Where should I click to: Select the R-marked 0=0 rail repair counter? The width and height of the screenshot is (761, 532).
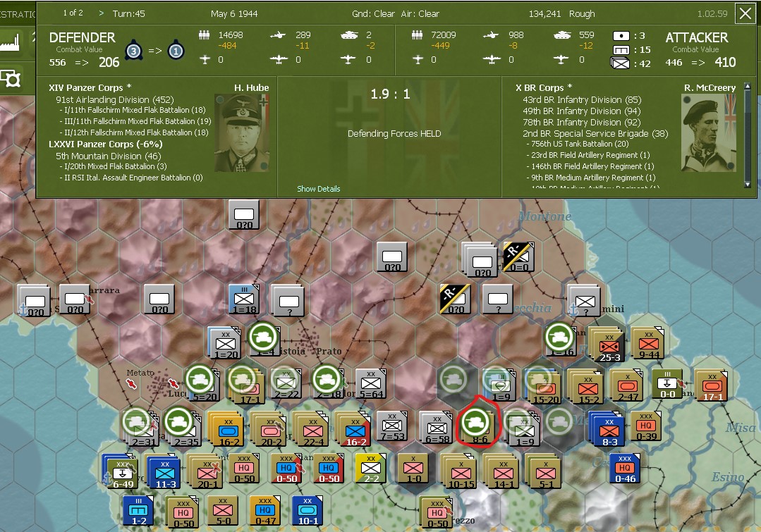pyautogui.click(x=518, y=256)
